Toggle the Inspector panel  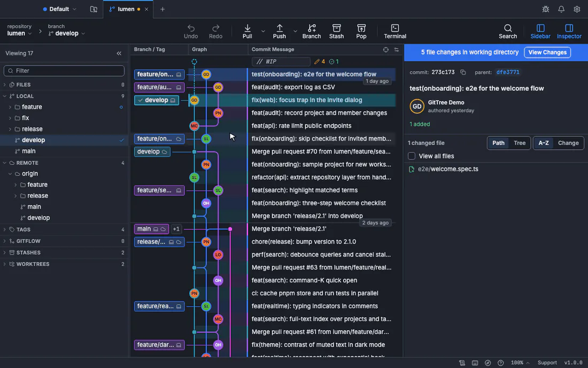point(569,32)
